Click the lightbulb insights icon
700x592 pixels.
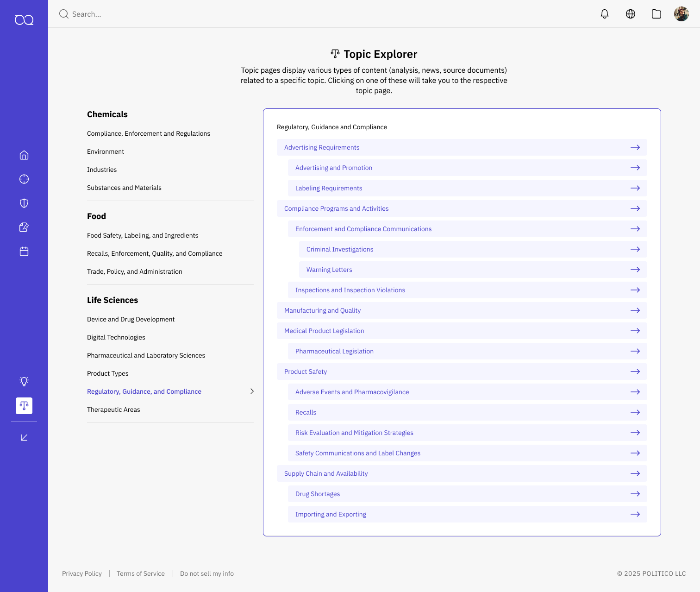24,381
